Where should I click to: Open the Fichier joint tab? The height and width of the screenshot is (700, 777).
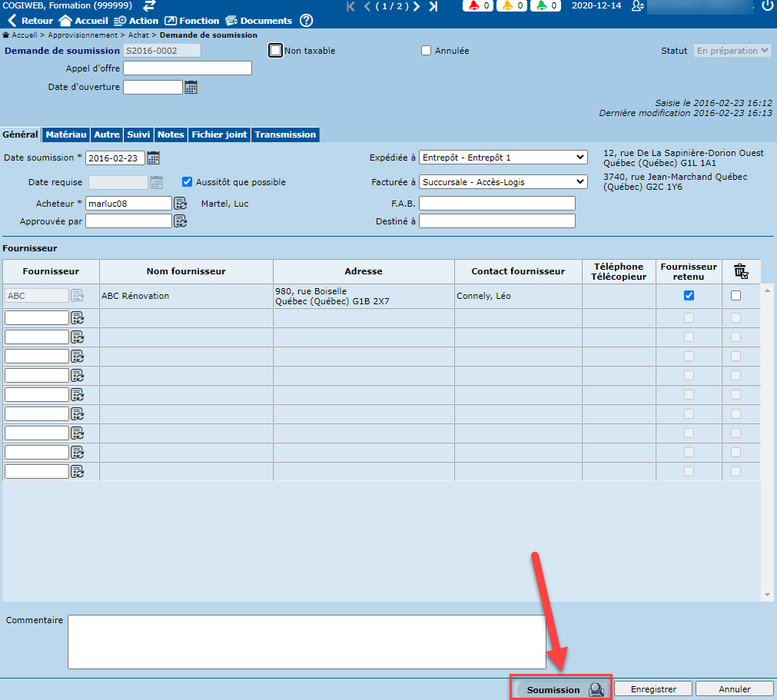[219, 134]
